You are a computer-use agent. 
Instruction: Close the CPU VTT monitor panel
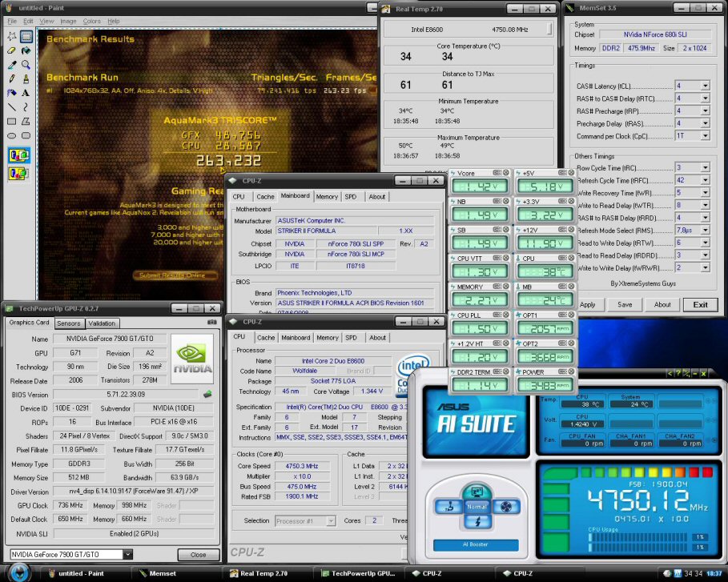[x=505, y=258]
